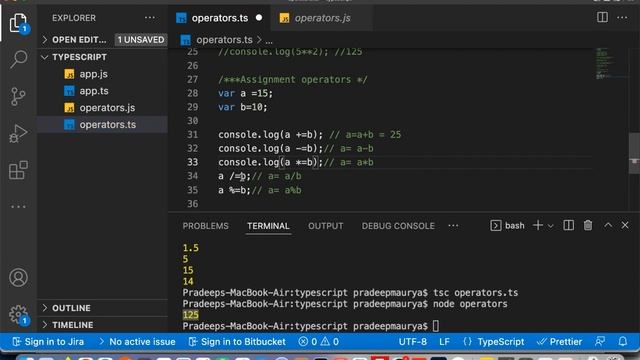Viewport: 640px width, 360px height.
Task: Click the feedback icon in status bar
Action: tap(600, 342)
